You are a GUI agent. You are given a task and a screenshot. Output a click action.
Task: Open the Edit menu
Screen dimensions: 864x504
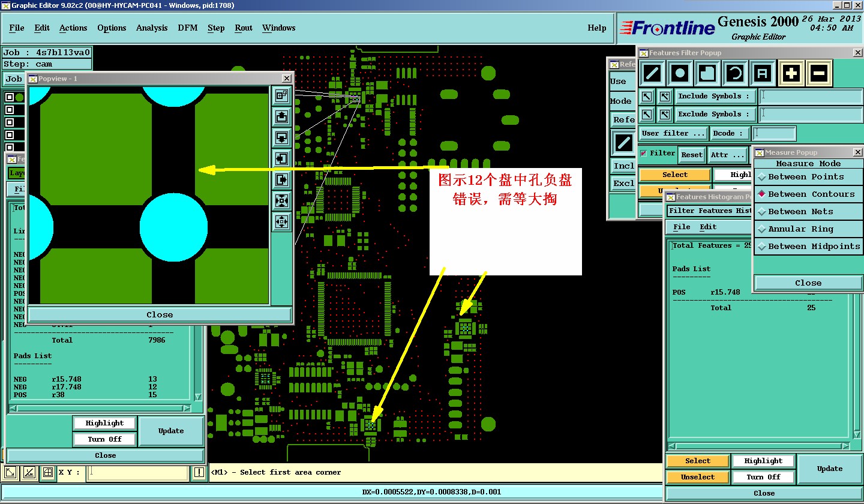coord(42,28)
